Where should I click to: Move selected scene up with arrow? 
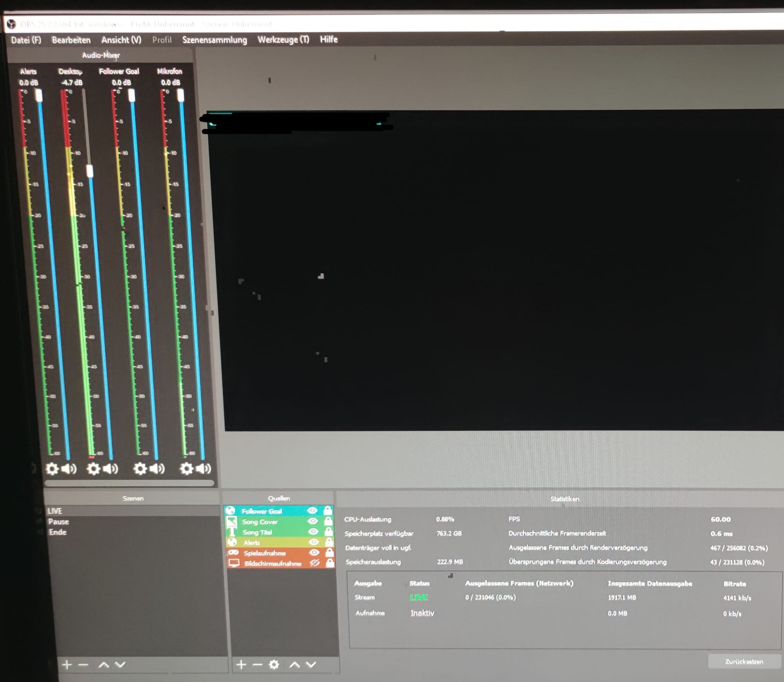coord(104,665)
